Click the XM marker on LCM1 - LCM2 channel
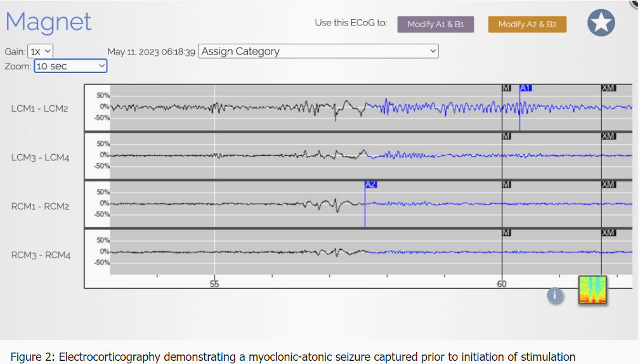The width and height of the screenshot is (640, 364). (x=608, y=88)
